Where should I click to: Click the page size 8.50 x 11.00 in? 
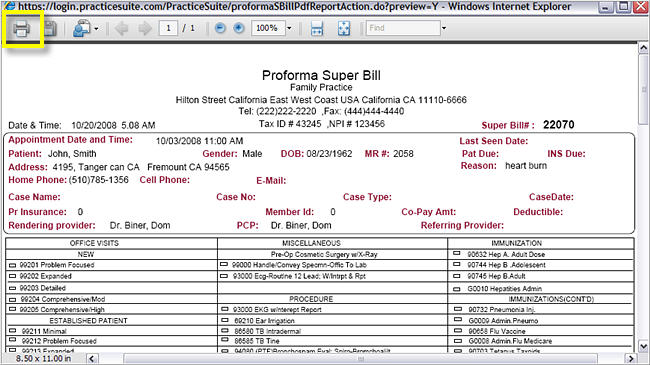click(44, 359)
